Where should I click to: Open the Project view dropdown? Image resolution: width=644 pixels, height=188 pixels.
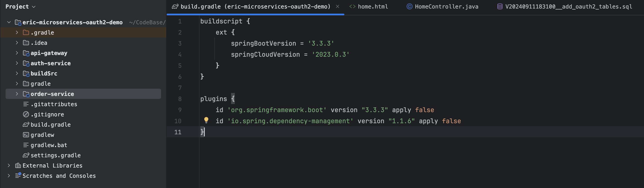point(20,6)
